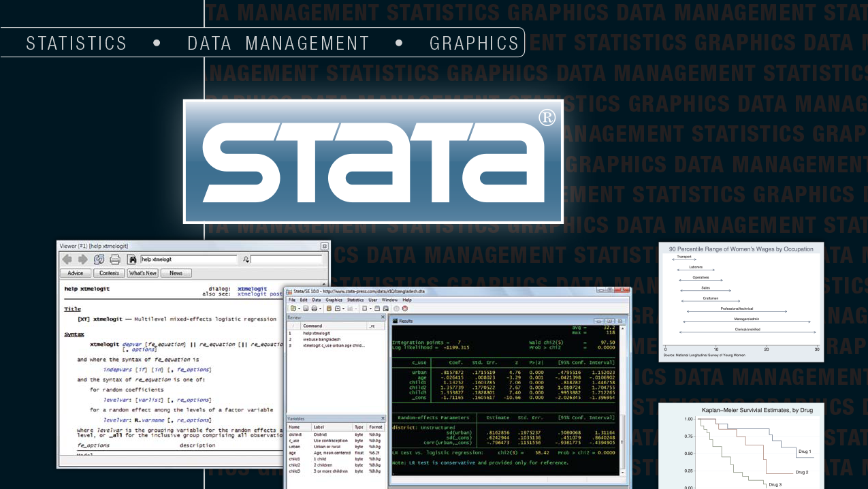The height and width of the screenshot is (489, 868).
Task: Go forward in the Viewer window
Action: coord(82,259)
